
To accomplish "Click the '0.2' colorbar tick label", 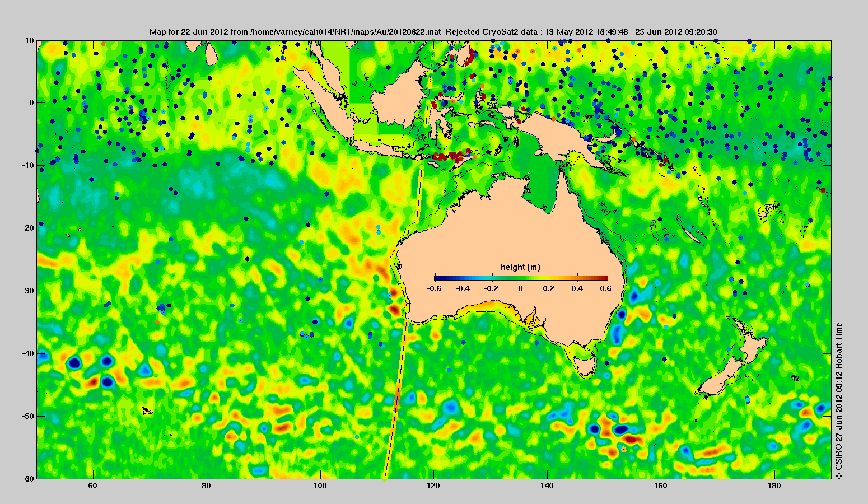I will (x=549, y=288).
